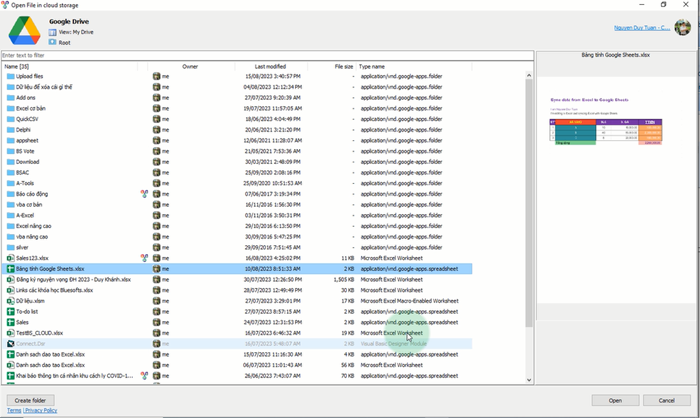Select the A-Tools folder icon
This screenshot has width=700, height=418.
coord(10,184)
